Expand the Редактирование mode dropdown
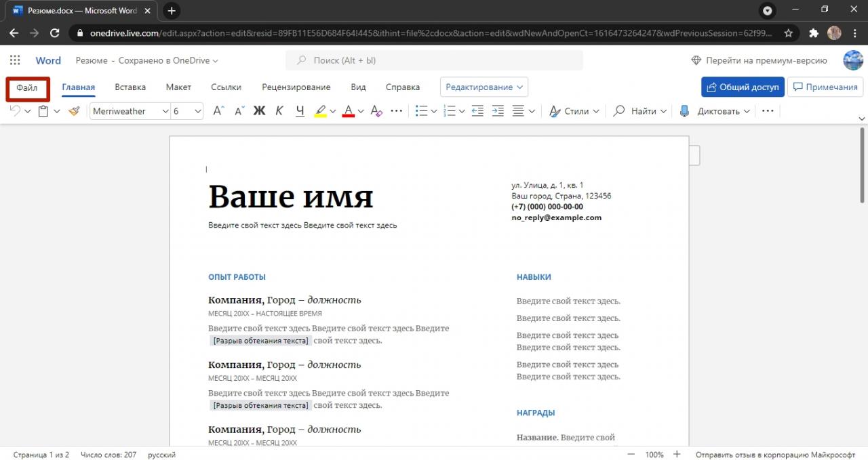The image size is (868, 460). (x=484, y=87)
